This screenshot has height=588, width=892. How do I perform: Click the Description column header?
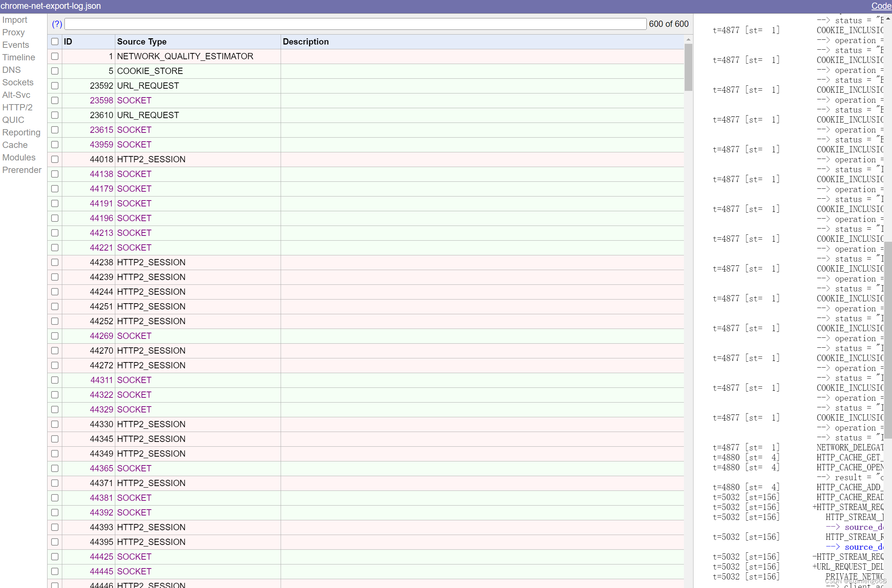tap(305, 42)
